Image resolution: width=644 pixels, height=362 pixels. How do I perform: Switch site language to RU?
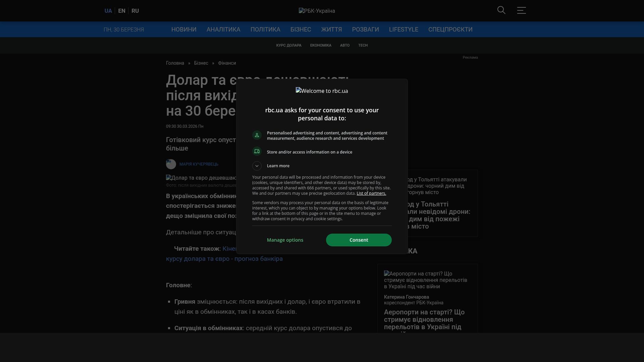[135, 11]
